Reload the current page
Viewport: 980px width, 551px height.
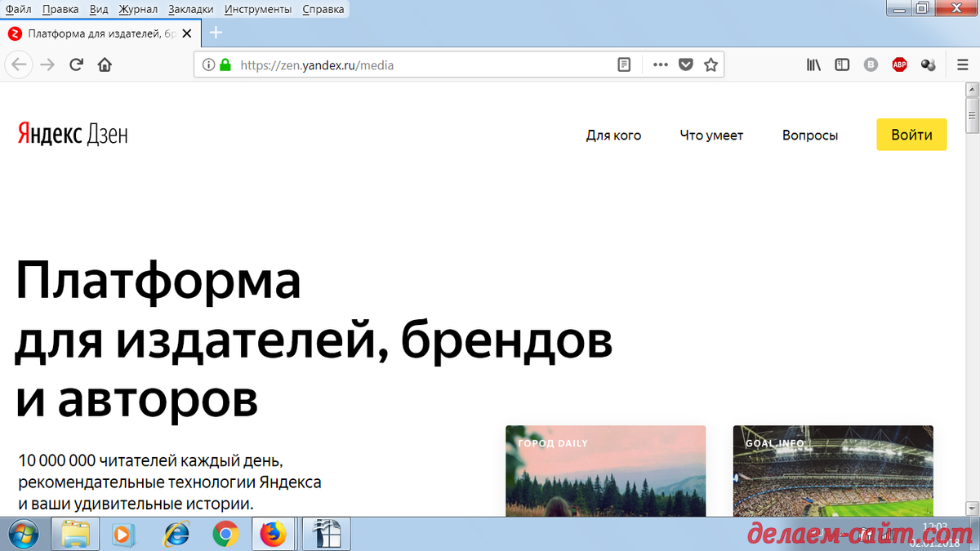pos(77,65)
